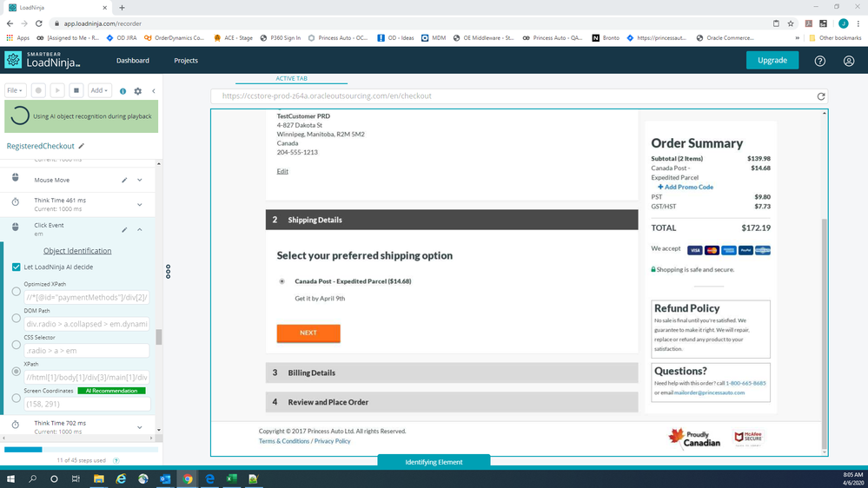Choose the Optimized XPath radio option

[x=17, y=292]
